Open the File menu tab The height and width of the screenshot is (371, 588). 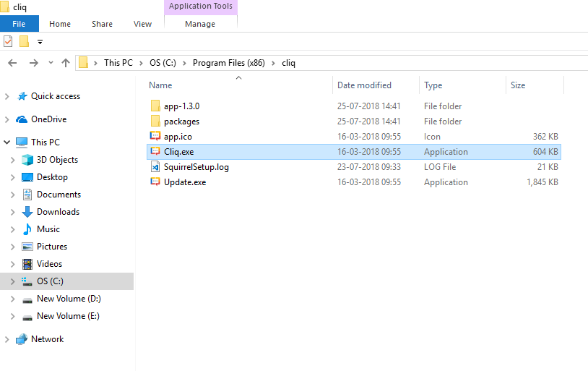[x=19, y=24]
